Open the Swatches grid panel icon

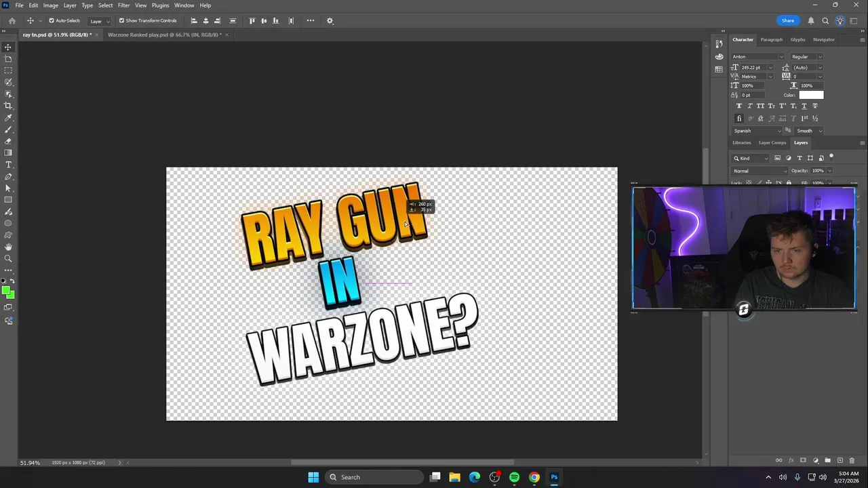point(719,69)
